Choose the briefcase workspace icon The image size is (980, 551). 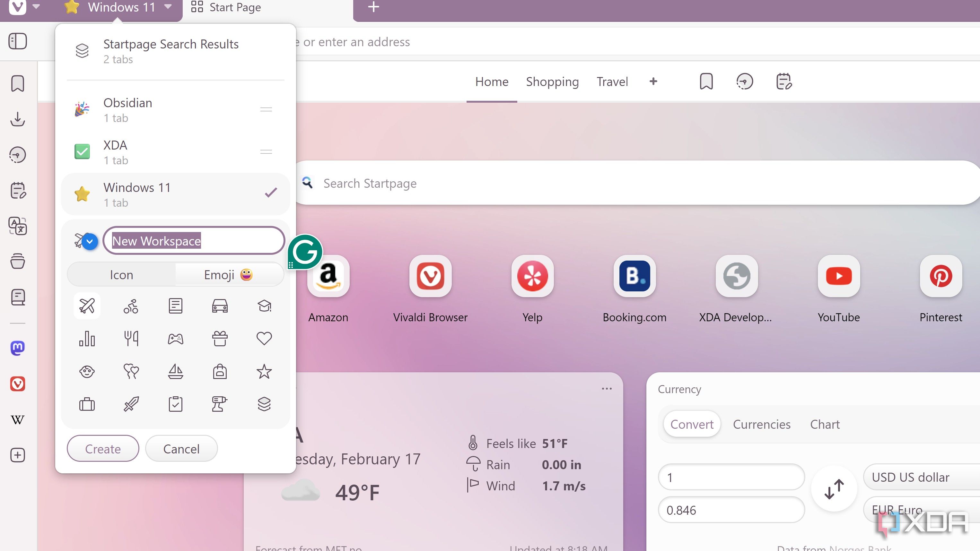click(x=87, y=404)
